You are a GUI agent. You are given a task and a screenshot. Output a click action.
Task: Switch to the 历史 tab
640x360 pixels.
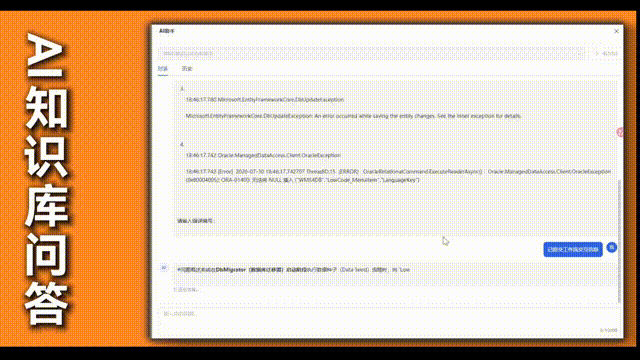(187, 69)
